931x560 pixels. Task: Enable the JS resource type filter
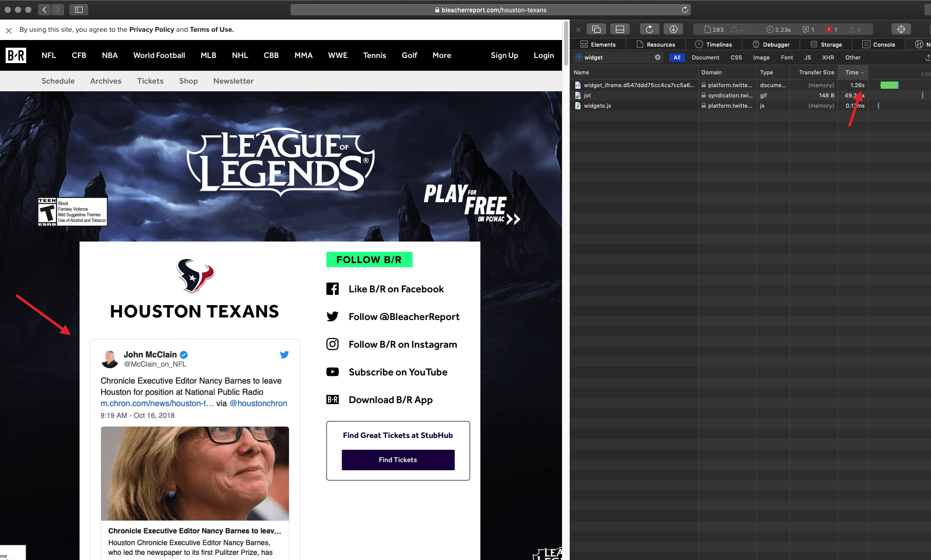[x=807, y=57]
